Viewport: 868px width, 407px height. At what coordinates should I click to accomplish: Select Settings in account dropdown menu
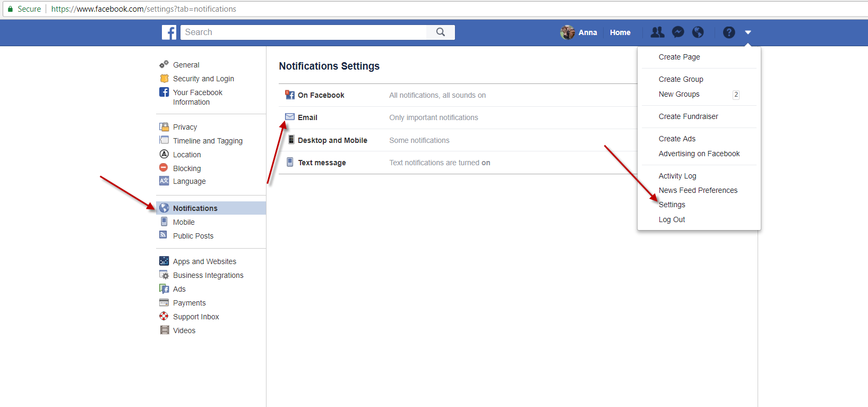pyautogui.click(x=672, y=205)
